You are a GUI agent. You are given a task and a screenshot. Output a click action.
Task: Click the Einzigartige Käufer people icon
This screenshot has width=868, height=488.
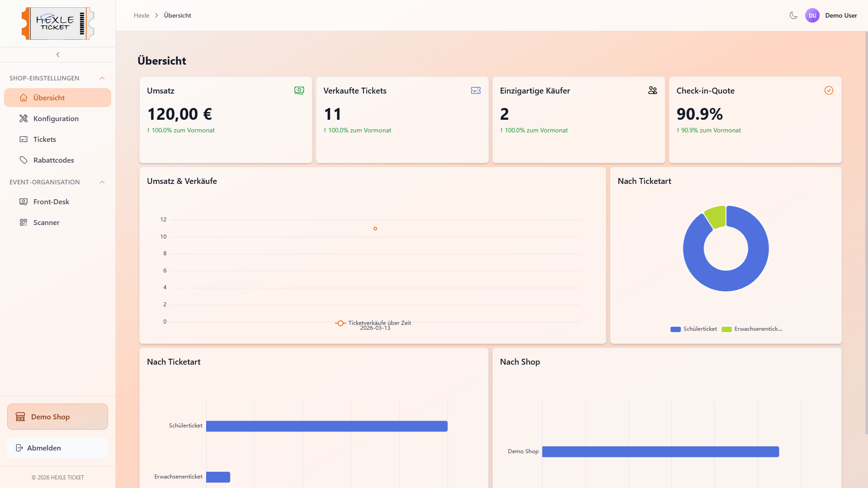coord(652,90)
